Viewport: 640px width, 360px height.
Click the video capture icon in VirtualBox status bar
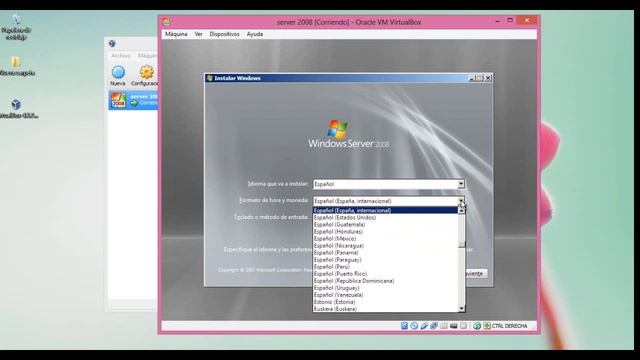tap(463, 326)
